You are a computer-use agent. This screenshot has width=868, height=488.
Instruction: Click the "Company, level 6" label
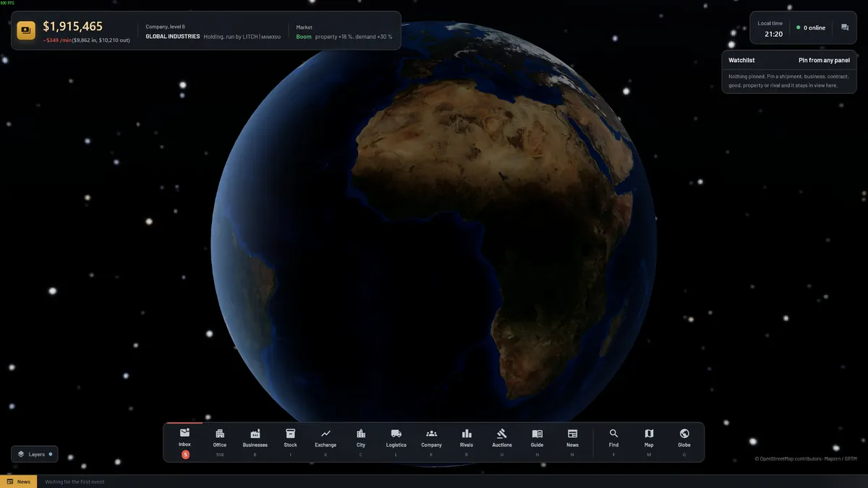(x=165, y=27)
